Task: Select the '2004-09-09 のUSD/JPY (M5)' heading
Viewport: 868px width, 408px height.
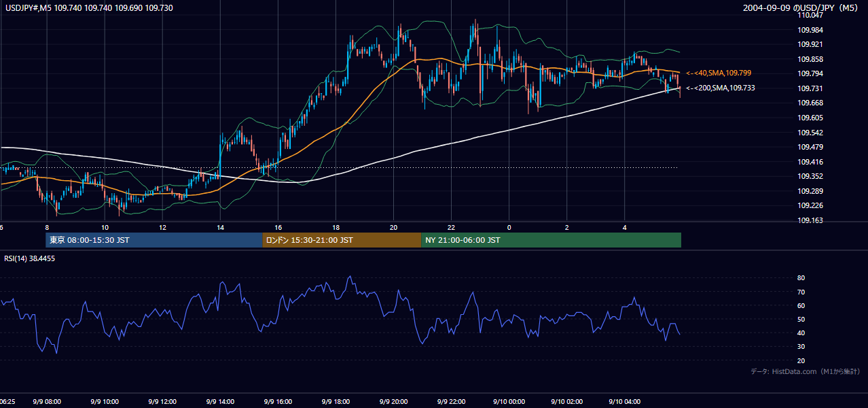Action: tap(801, 7)
